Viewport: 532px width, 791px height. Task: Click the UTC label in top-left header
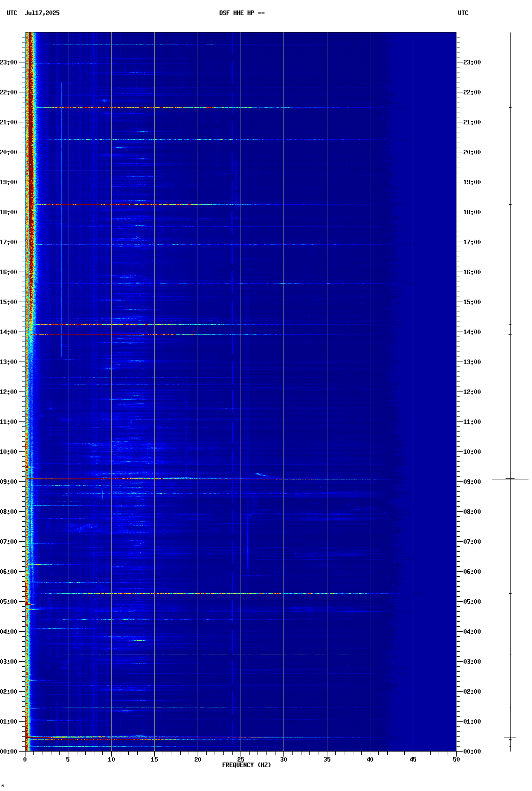(x=12, y=13)
